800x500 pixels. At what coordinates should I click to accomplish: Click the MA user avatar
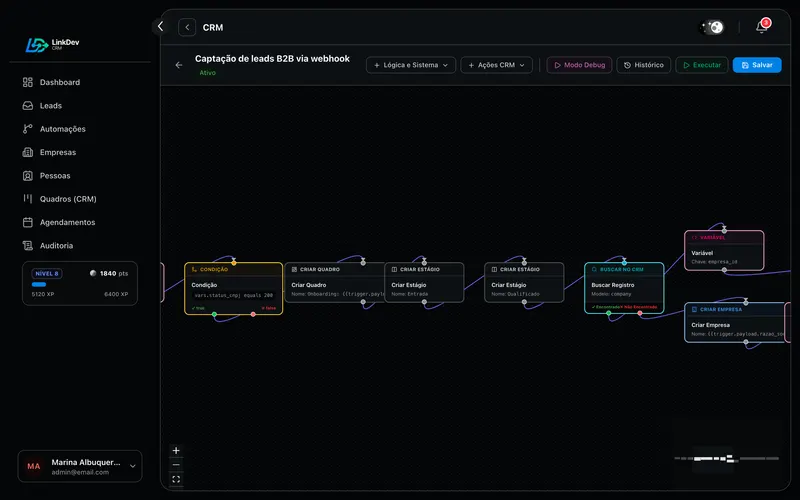click(x=34, y=466)
